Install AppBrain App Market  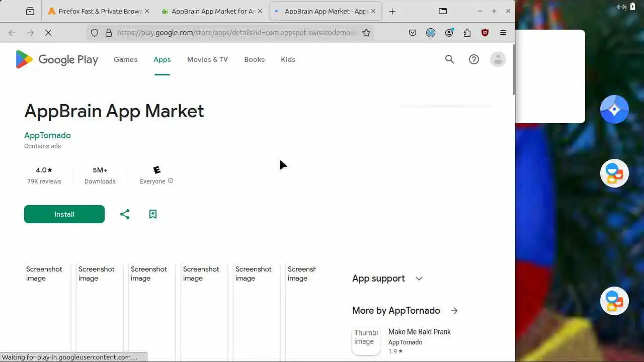[x=64, y=214]
